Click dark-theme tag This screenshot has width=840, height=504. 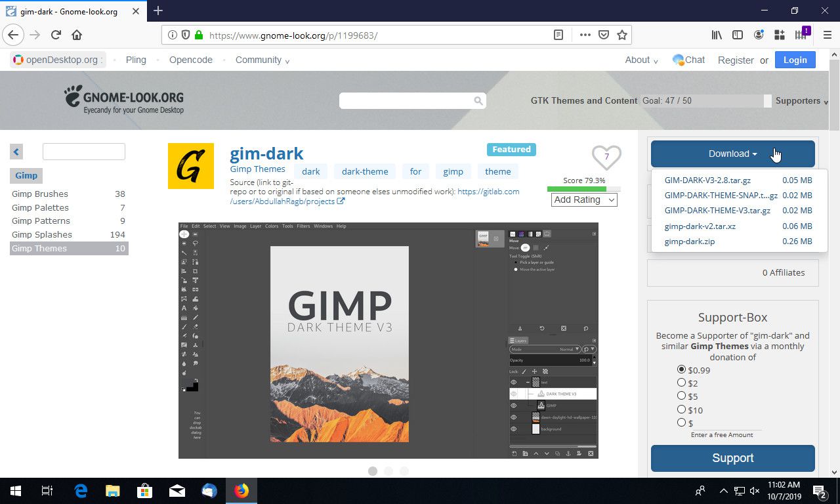(x=365, y=171)
